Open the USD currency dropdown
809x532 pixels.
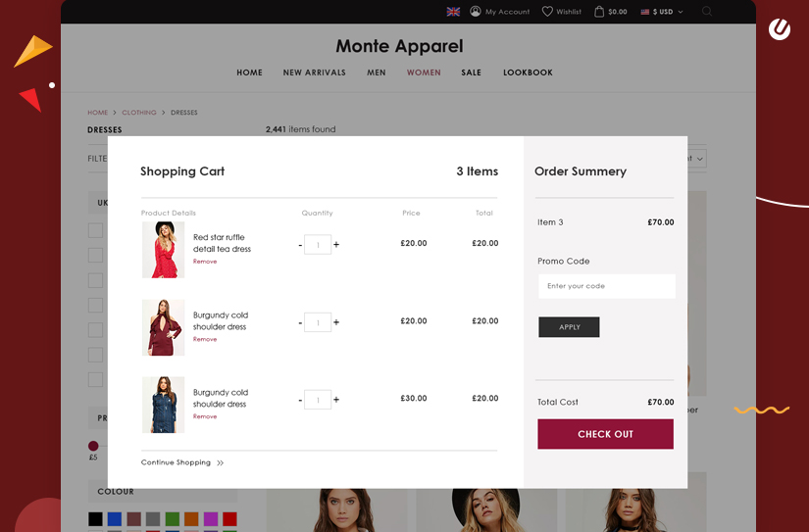[x=663, y=12]
